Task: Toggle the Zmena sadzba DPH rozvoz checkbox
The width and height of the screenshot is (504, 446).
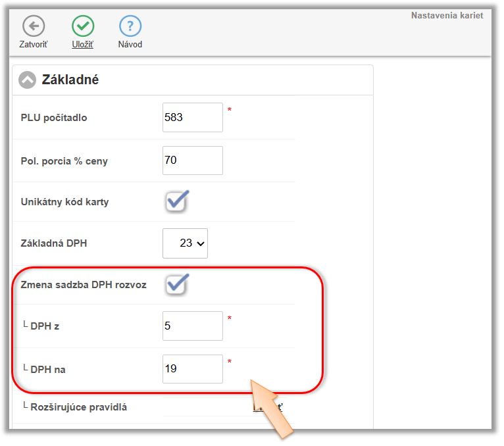Action: [176, 284]
